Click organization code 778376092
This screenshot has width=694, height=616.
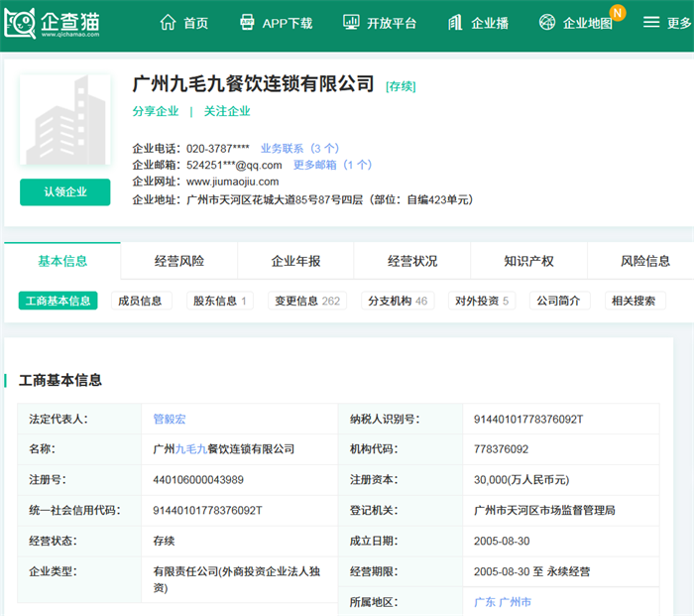click(501, 449)
